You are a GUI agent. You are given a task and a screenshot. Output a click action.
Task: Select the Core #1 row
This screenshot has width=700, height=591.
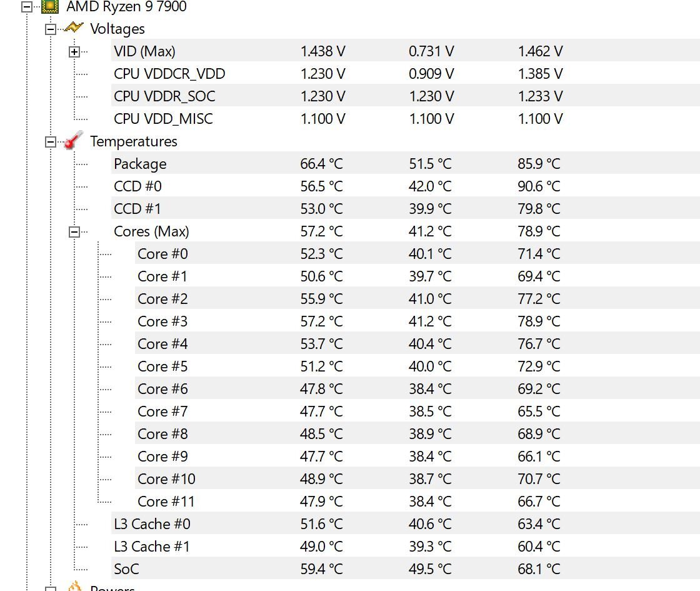pos(417,276)
